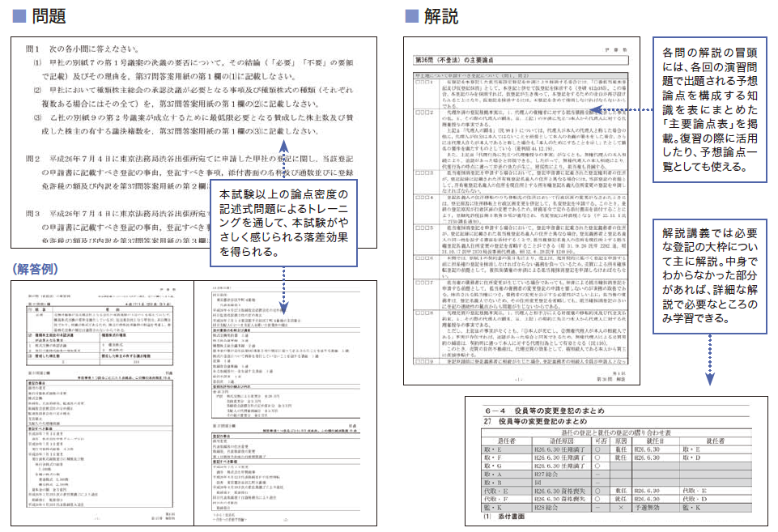Click table title 退任の登記と就任の登記の擦り合わせ表

tap(616, 432)
